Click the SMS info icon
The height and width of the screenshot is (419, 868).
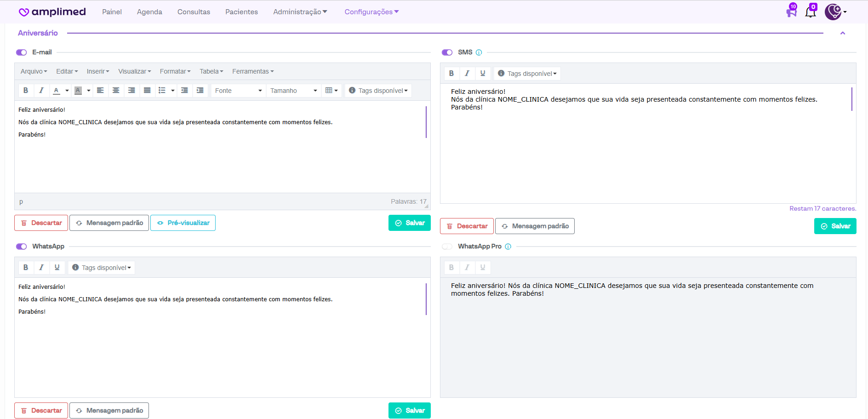(479, 52)
